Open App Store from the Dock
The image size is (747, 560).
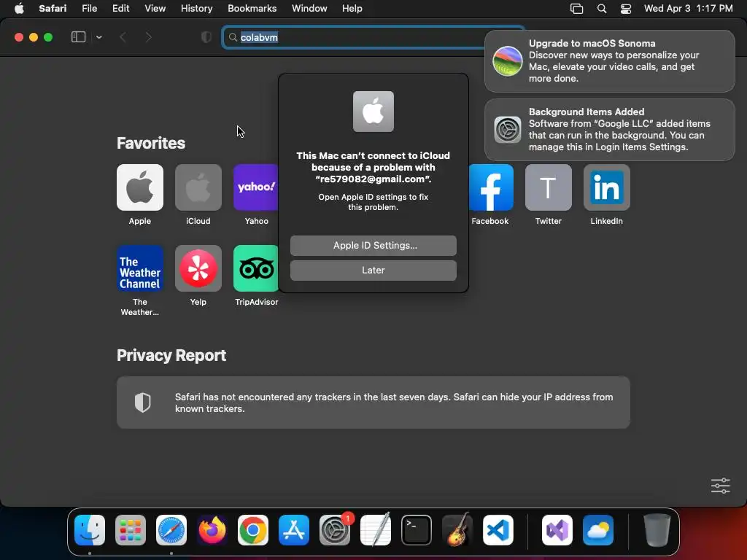point(293,530)
